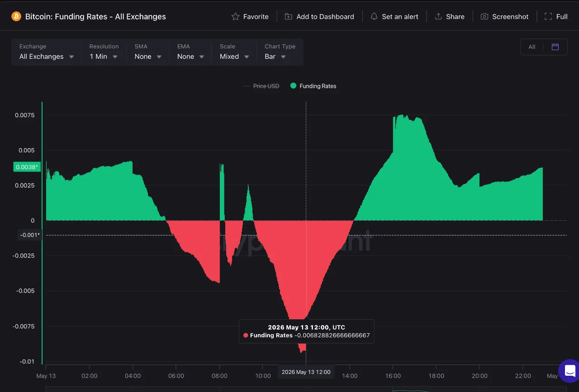The width and height of the screenshot is (579, 392).
Task: Expand the Scale dropdown set to Mixed
Action: pos(234,52)
